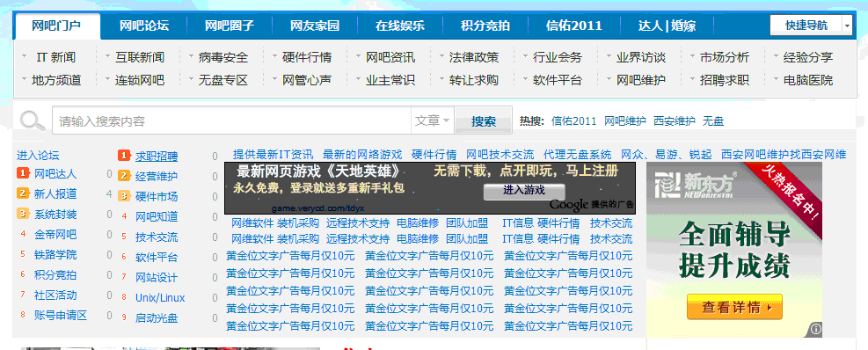Screen dimensions: 868x350
Task: Click the 进入论坛 link
Action: pos(38,156)
